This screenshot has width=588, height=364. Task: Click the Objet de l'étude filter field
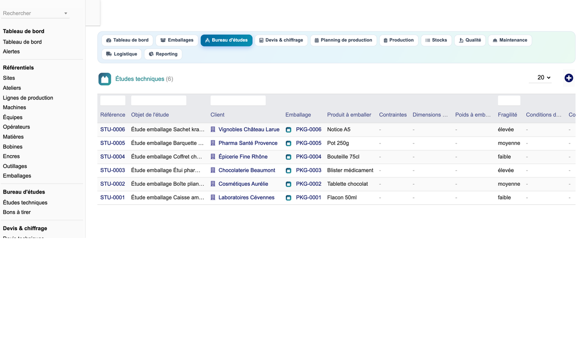pyautogui.click(x=159, y=100)
